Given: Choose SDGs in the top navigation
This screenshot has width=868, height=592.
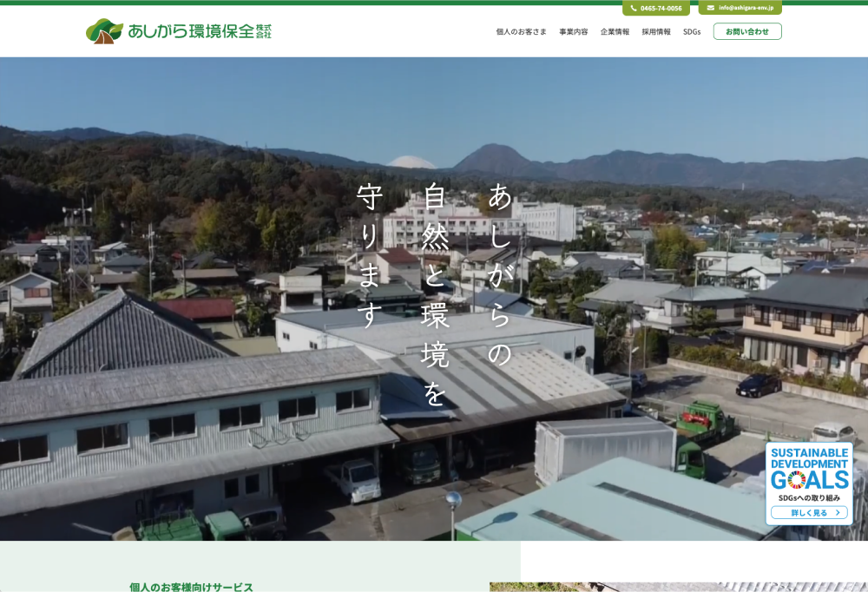Looking at the screenshot, I should coord(692,32).
